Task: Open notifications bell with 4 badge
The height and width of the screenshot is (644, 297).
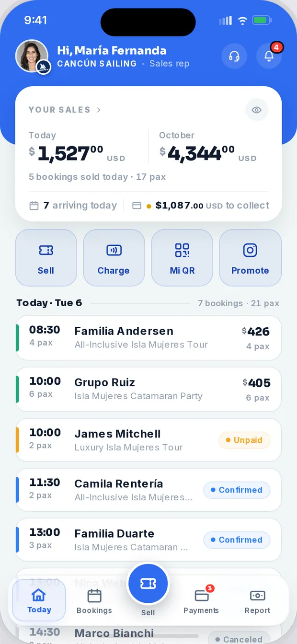Action: click(x=269, y=56)
